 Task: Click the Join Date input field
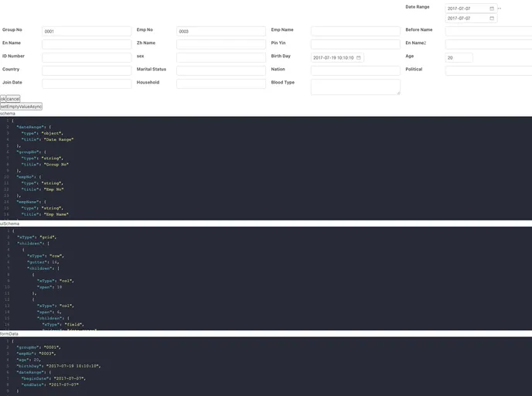(x=87, y=84)
